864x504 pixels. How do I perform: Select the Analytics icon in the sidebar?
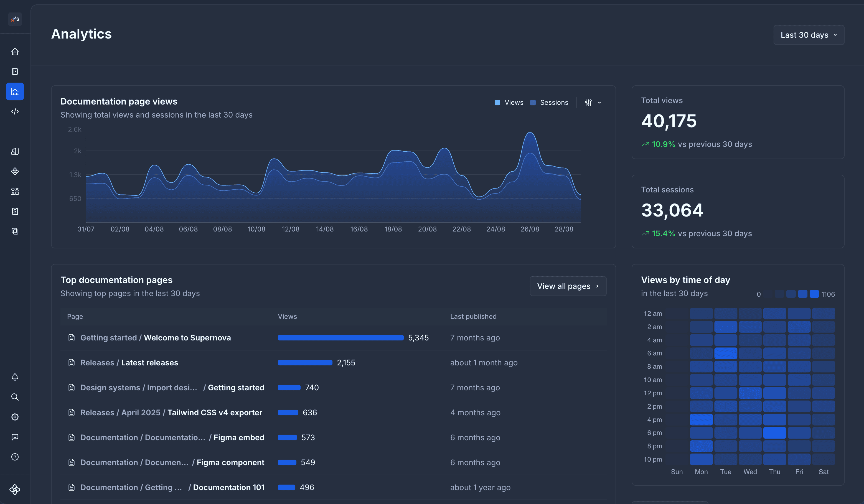tap(15, 91)
